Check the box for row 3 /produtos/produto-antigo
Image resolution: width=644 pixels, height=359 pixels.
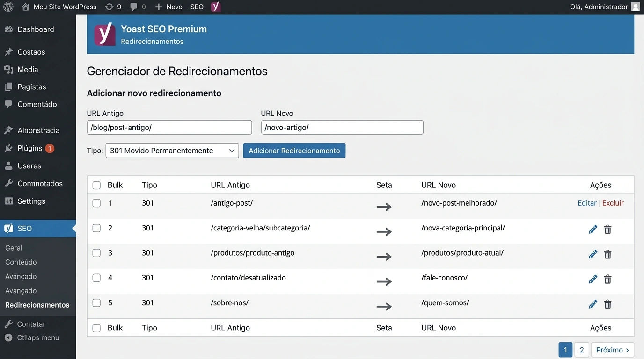(96, 253)
